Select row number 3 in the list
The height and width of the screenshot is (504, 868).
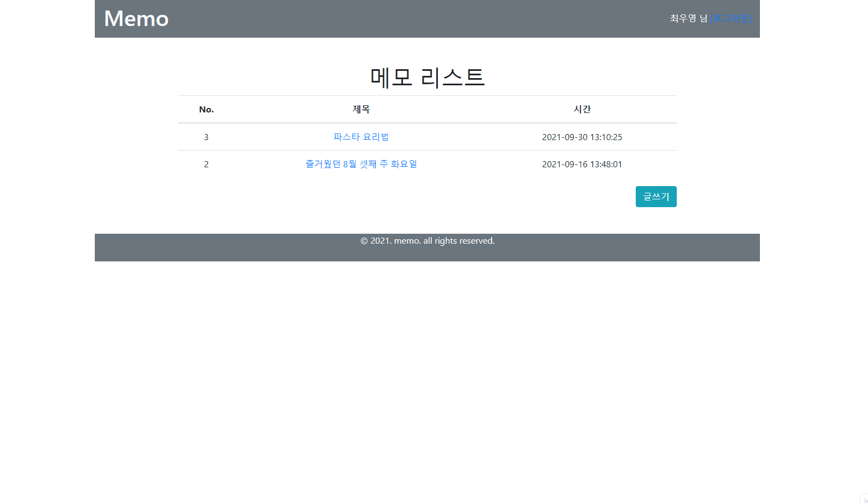(206, 137)
